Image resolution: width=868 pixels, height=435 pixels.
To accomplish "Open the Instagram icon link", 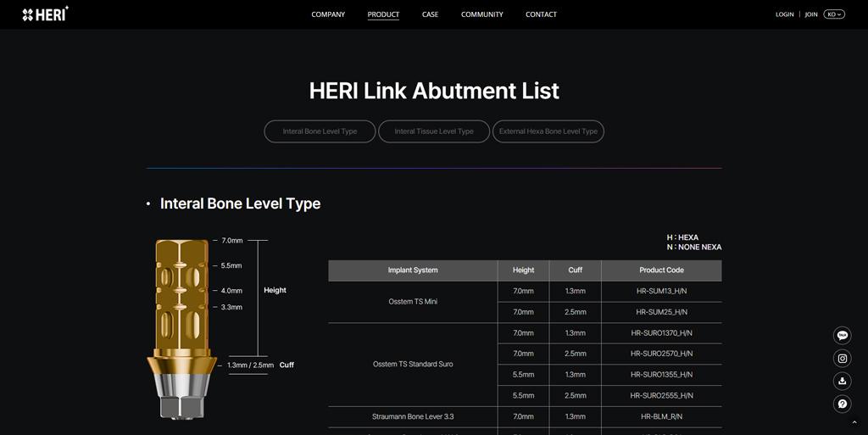I will [x=842, y=359].
